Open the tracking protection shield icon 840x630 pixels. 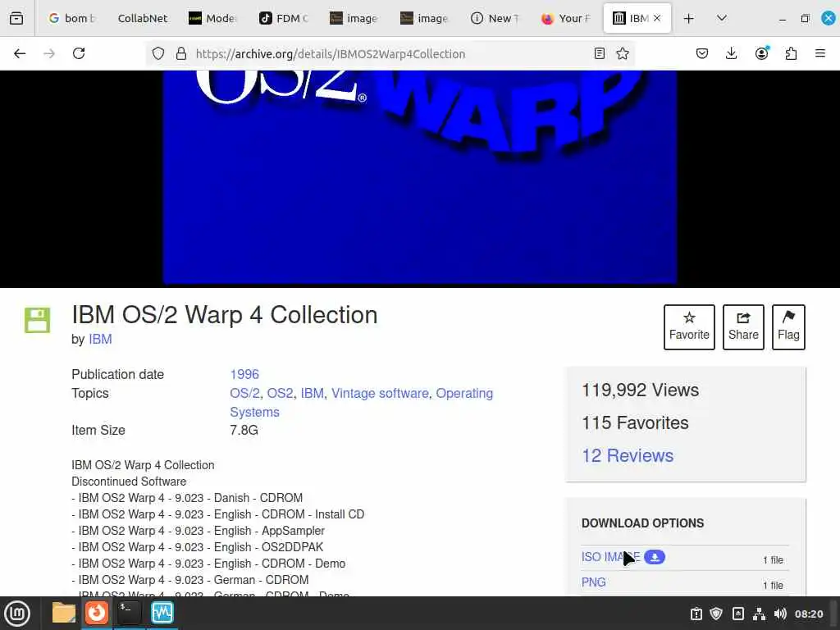click(158, 53)
